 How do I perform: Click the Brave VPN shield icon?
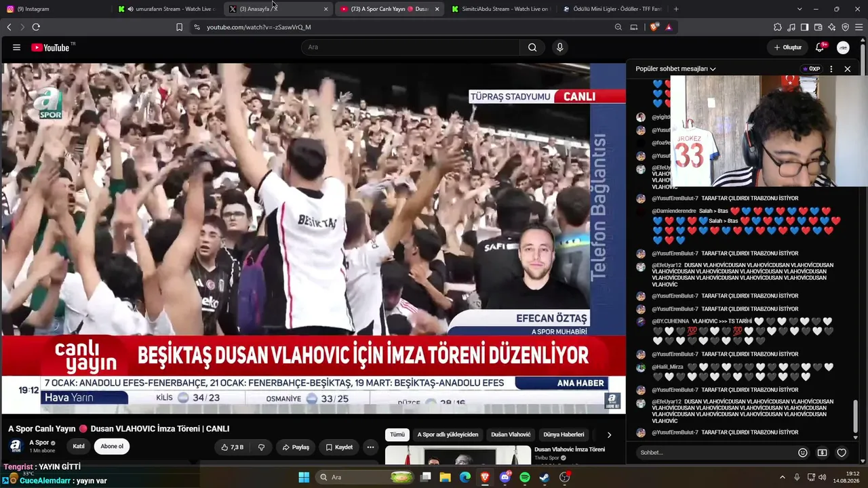tap(845, 27)
